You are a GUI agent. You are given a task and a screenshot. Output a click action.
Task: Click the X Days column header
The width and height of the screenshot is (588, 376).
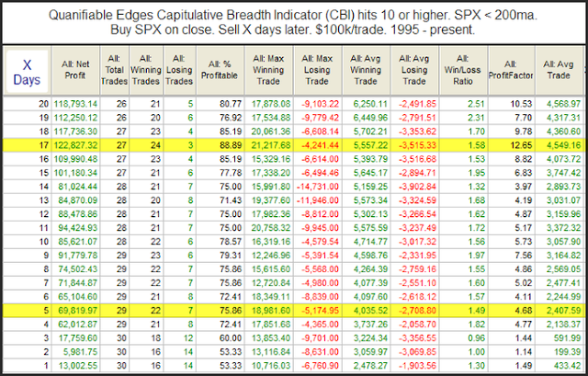click(x=27, y=72)
